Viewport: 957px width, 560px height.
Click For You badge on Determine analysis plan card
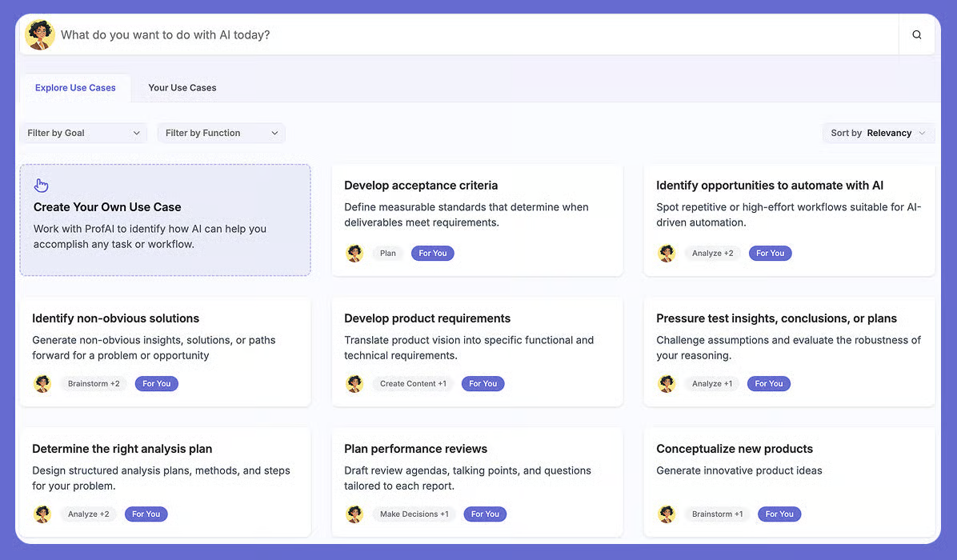click(x=146, y=514)
